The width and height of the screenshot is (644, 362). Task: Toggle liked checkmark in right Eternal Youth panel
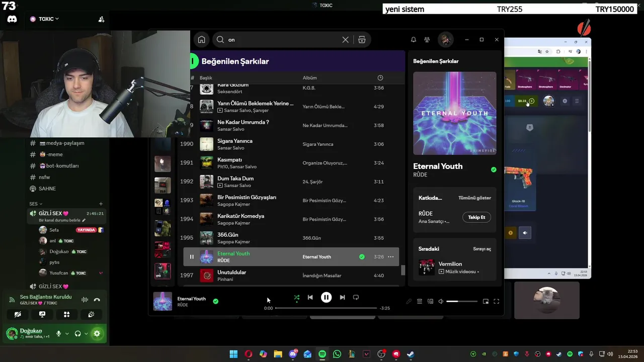(494, 170)
